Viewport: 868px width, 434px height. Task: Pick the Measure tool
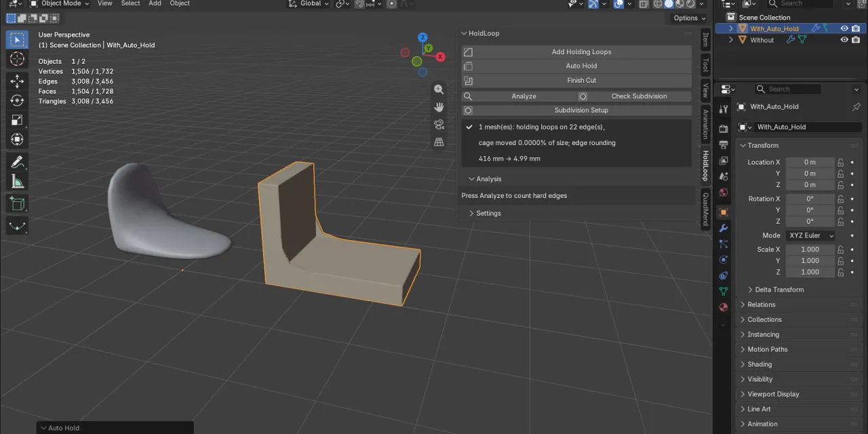[x=17, y=181]
